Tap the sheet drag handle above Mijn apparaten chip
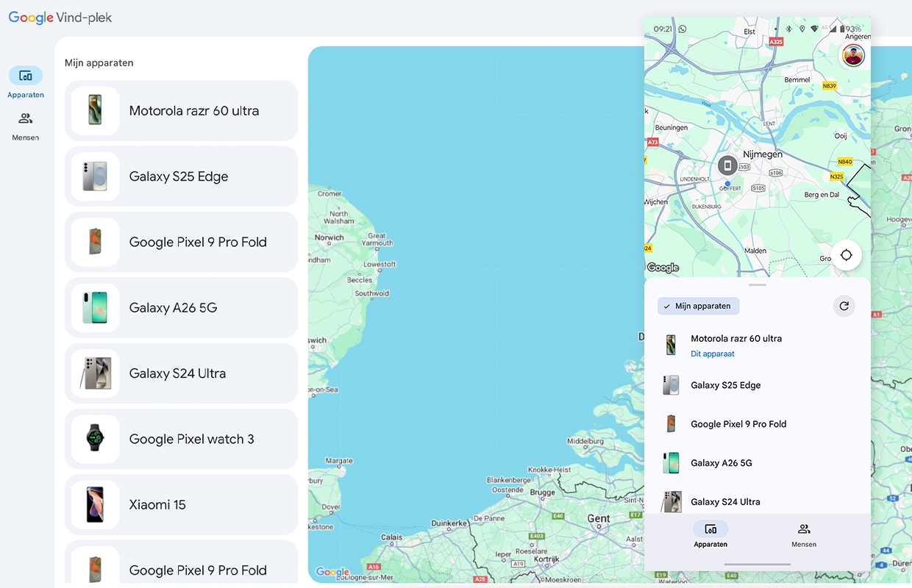Screen dimensions: 912x588 (758, 284)
